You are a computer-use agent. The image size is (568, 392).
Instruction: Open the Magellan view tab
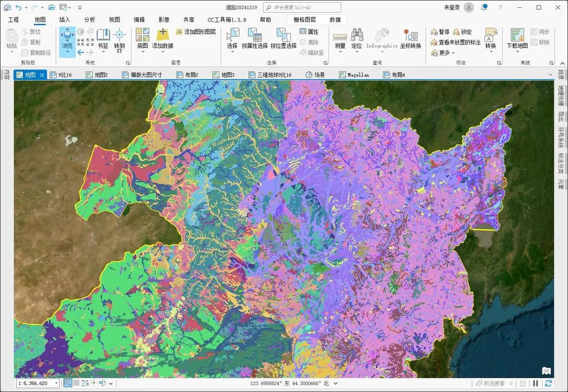pos(354,75)
